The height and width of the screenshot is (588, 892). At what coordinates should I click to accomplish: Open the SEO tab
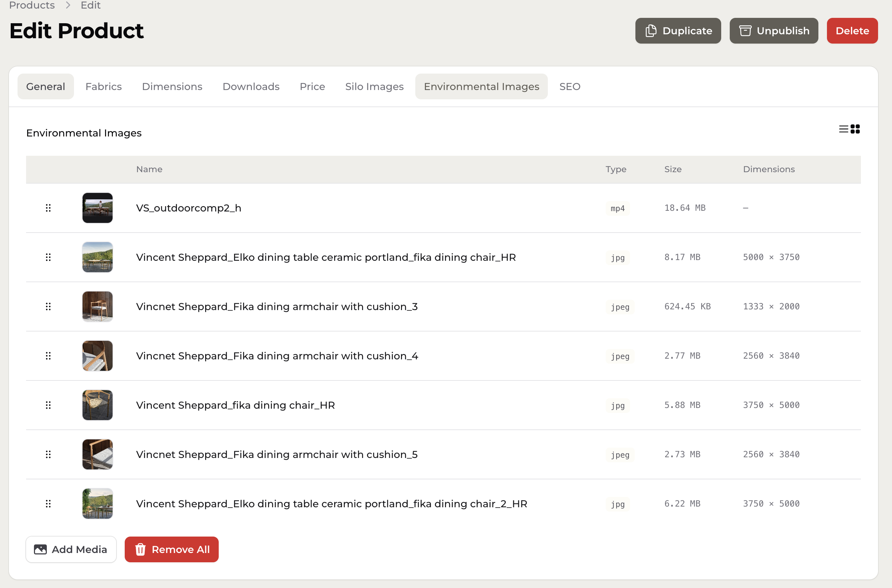pos(570,86)
